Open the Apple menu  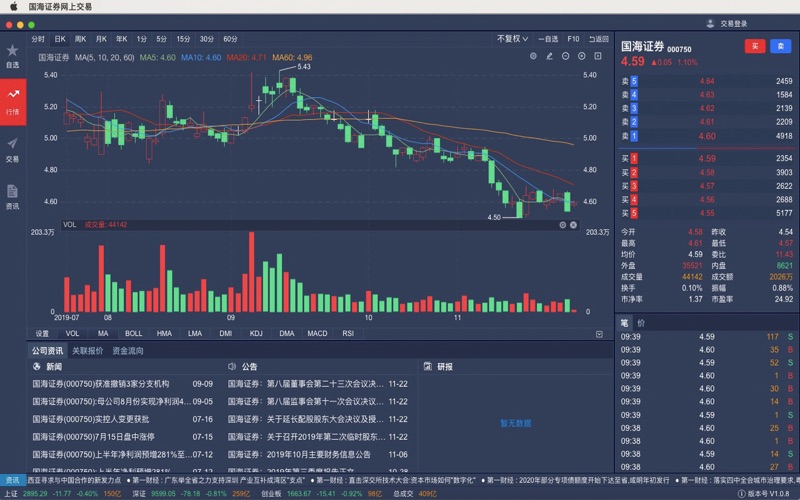click(x=14, y=7)
